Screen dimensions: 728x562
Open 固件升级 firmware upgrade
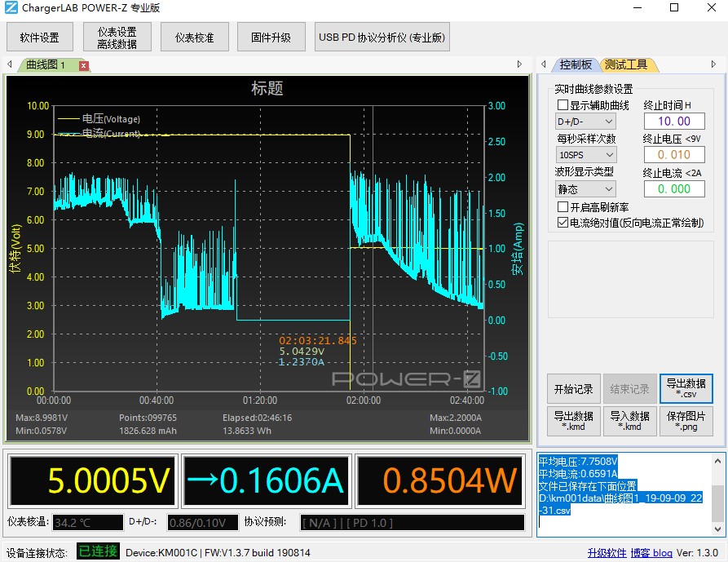point(271,38)
